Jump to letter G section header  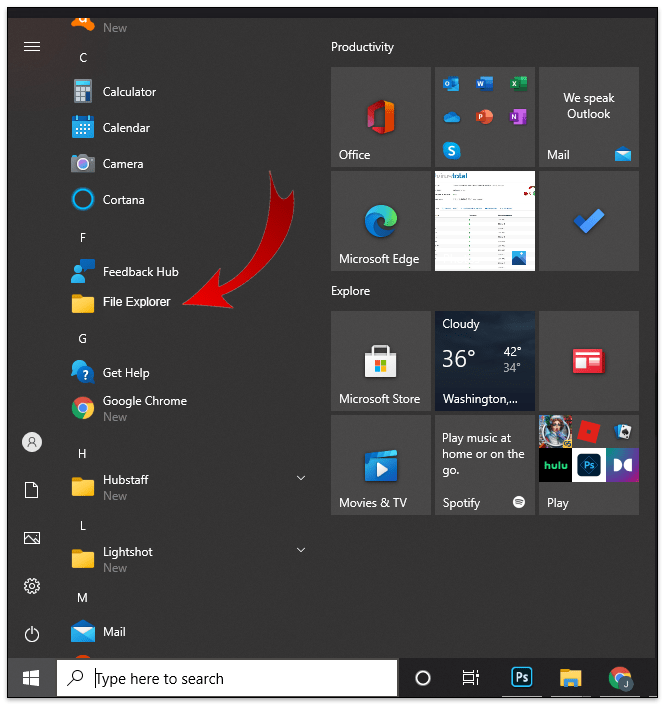[x=83, y=339]
